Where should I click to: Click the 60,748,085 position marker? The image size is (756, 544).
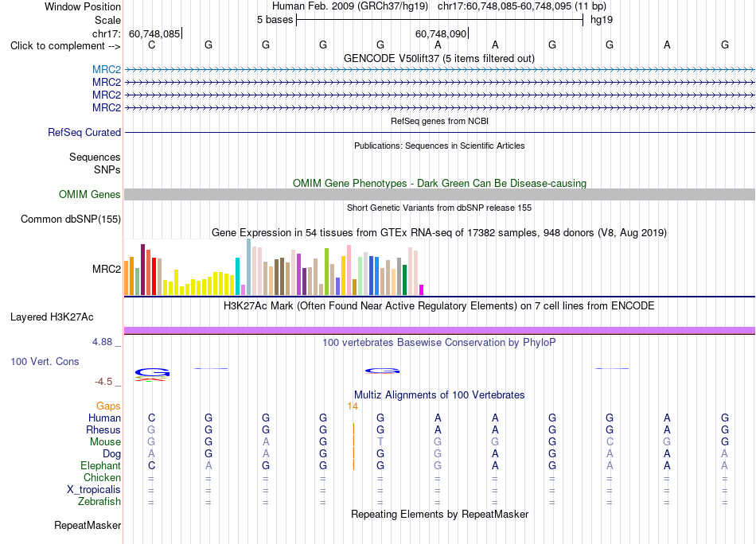pos(154,33)
